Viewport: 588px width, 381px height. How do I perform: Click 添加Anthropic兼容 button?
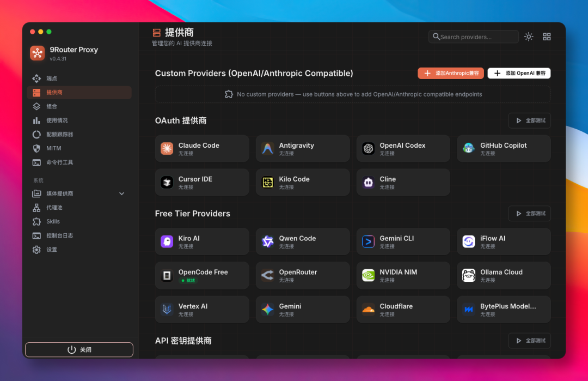450,73
